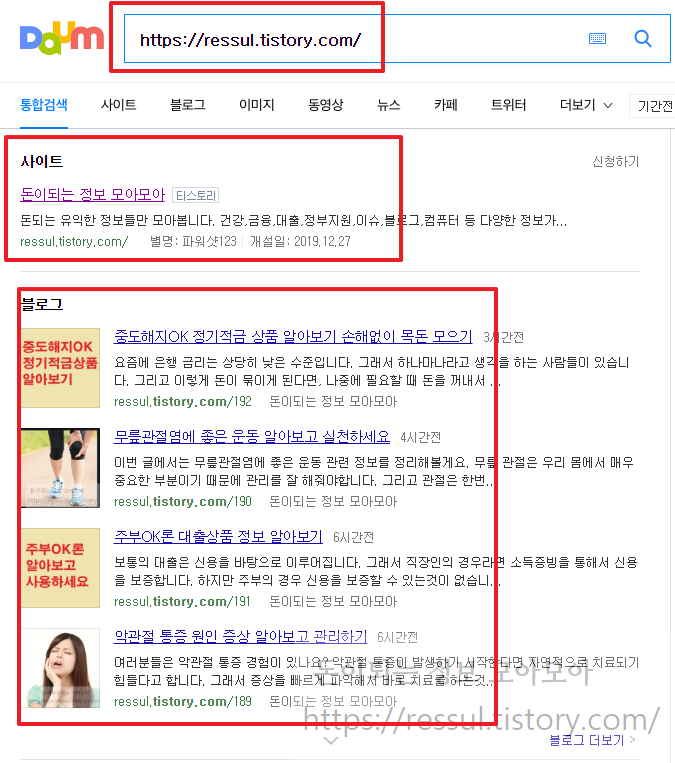Click the blog name beside ressul.tistory.com/190
The height and width of the screenshot is (763, 675).
(x=333, y=501)
